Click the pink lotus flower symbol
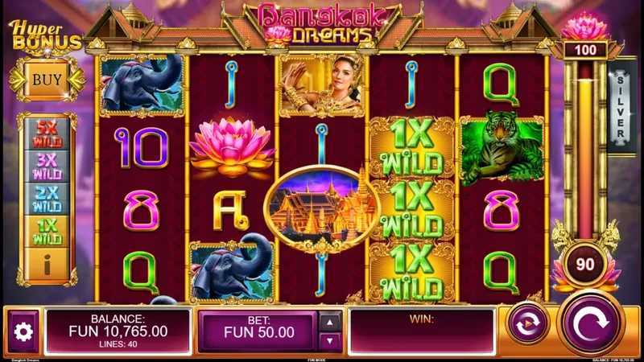Screen dimensions: 644x362 point(232,147)
